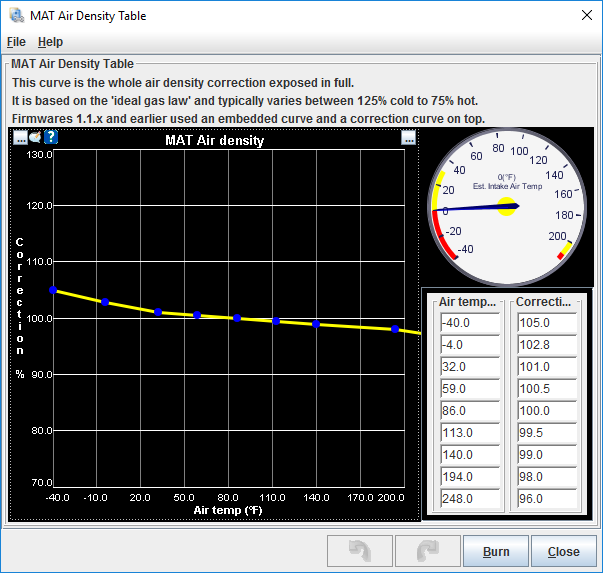Open the ellipsis menu at graph top-right

(x=409, y=139)
